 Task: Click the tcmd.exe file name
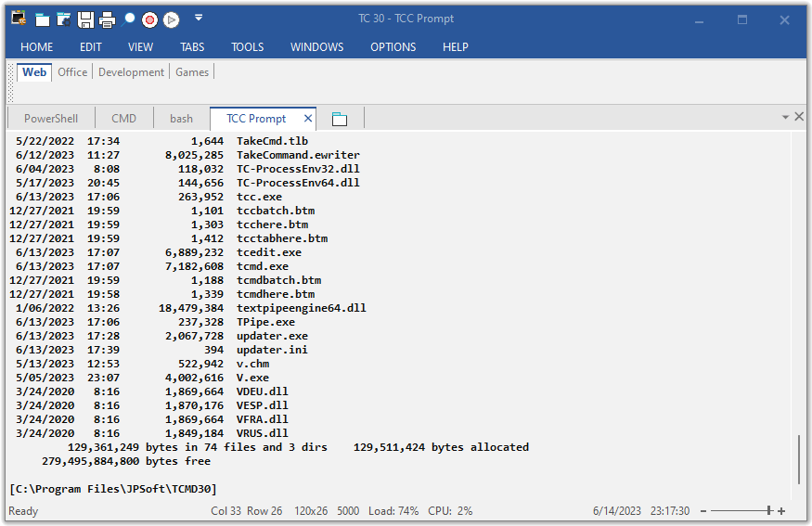tap(263, 266)
